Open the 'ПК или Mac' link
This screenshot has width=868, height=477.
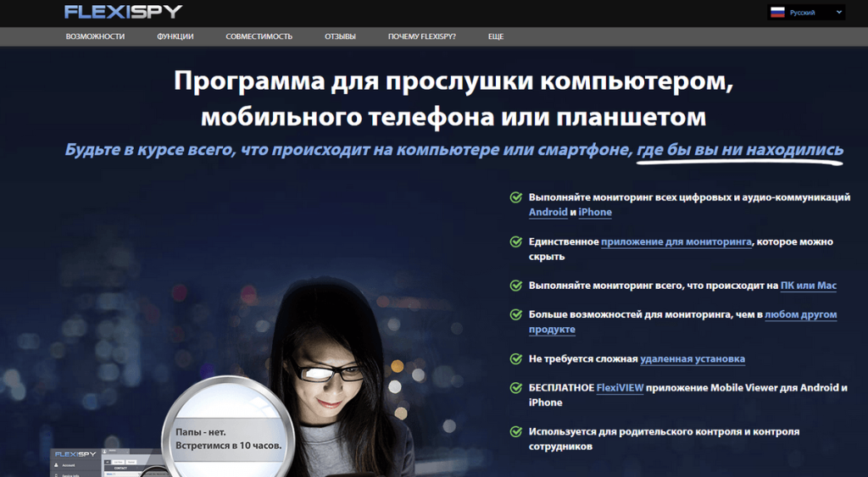(x=808, y=286)
